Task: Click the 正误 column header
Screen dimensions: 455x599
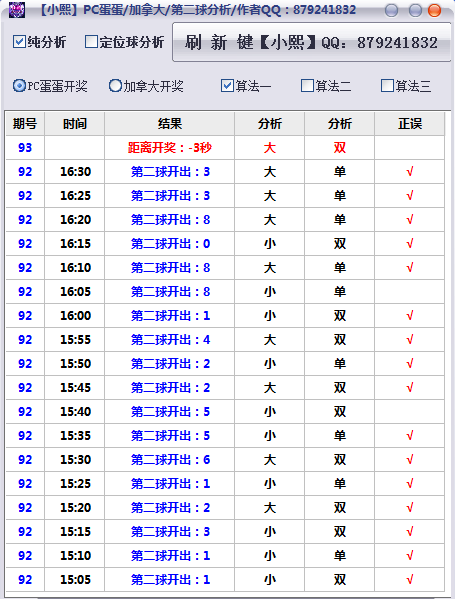Action: pos(410,124)
